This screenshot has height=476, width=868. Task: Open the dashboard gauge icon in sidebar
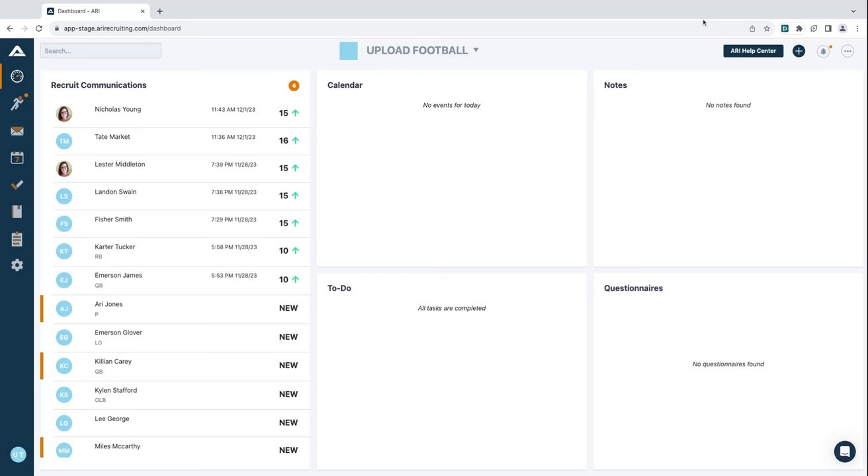click(17, 76)
